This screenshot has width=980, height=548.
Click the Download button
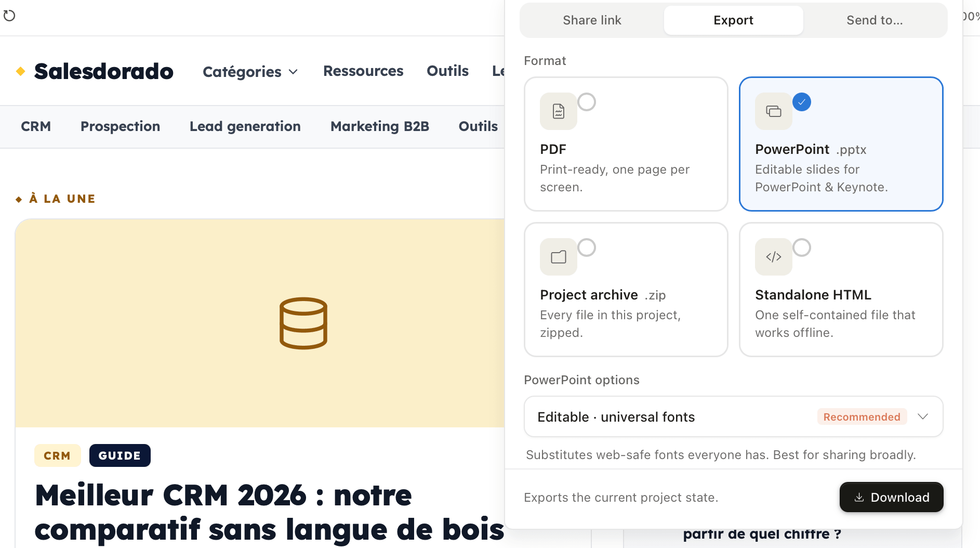[892, 497]
